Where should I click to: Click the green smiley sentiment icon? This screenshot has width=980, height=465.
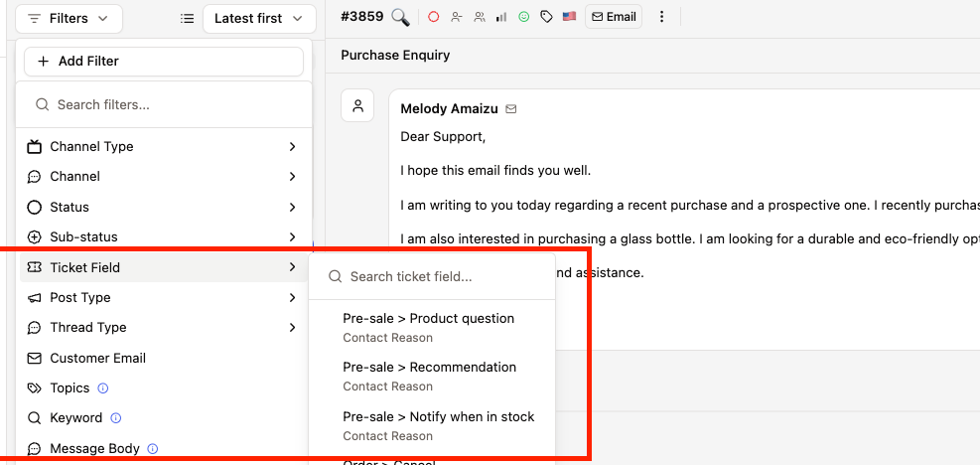(523, 18)
